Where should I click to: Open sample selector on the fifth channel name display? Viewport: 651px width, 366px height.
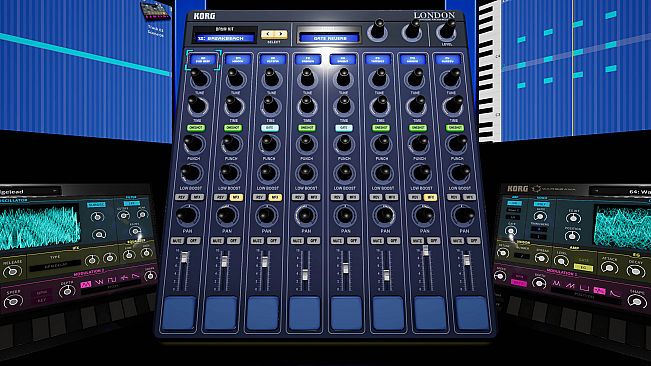[x=343, y=60]
